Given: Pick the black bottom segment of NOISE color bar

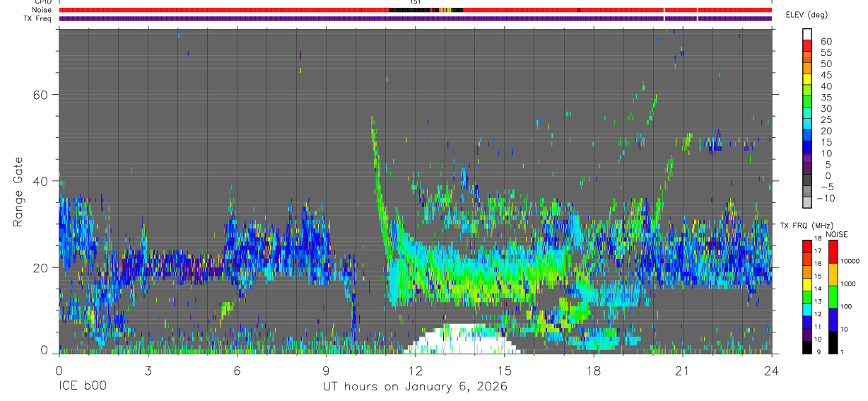Looking at the screenshot, I should (832, 342).
